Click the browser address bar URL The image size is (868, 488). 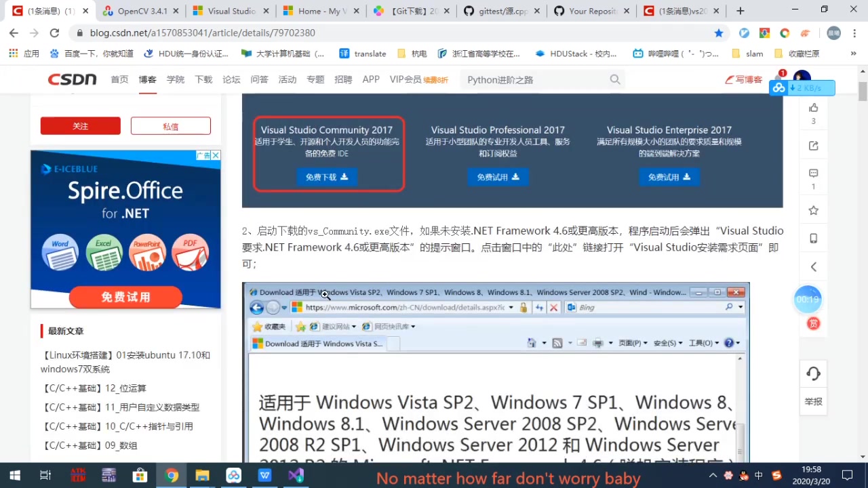tap(203, 33)
